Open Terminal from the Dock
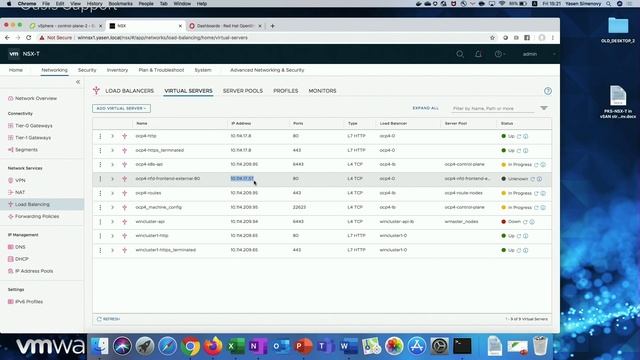The width and height of the screenshot is (640, 360). (462, 346)
